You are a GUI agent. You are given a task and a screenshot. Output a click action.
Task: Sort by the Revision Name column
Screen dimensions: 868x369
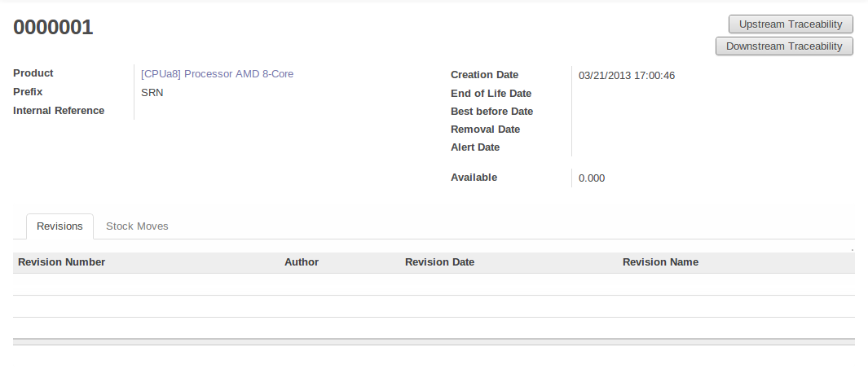(x=660, y=262)
